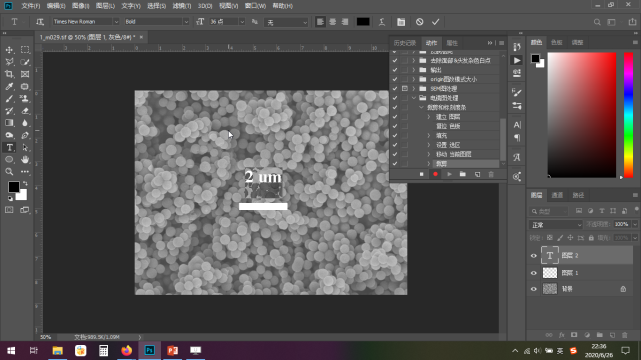641x360 pixels.
Task: Open the 3D menu
Action: 205,6
